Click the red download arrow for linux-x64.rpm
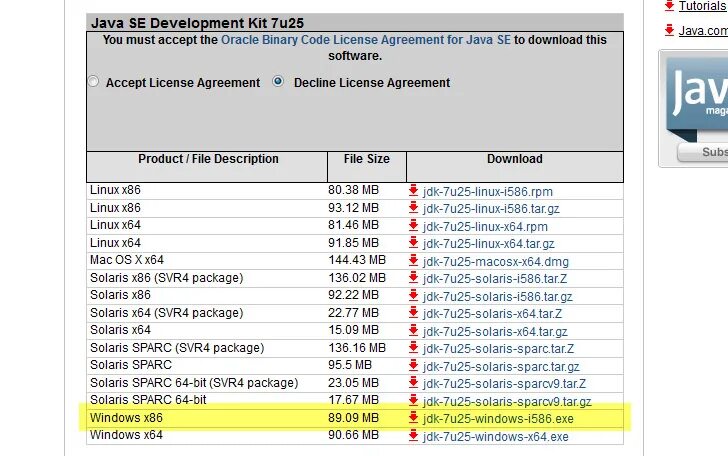 (413, 225)
